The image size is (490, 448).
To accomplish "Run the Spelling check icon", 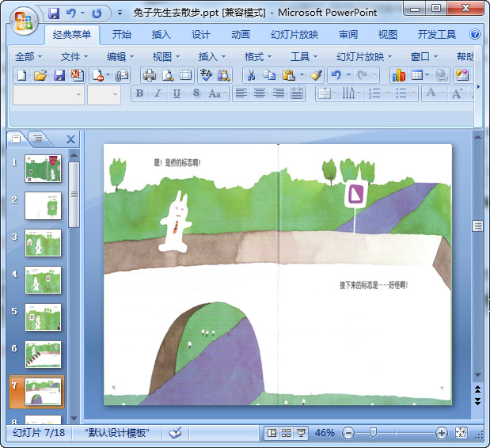I will (206, 75).
